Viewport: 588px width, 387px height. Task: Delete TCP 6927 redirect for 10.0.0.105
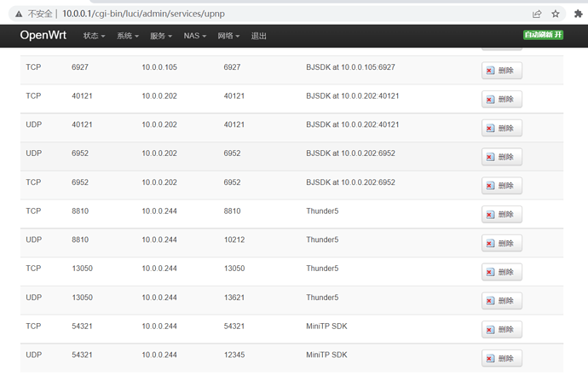tap(501, 71)
